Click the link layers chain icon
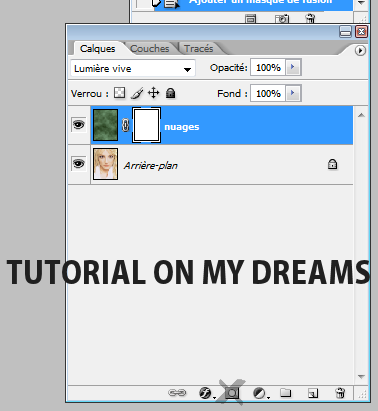Screen dimensions: 378x411 [177, 393]
